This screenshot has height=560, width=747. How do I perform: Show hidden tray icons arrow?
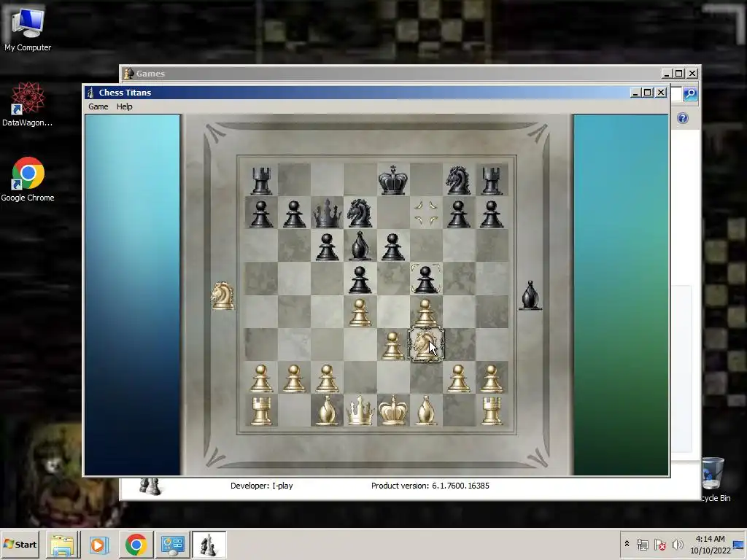tap(627, 544)
